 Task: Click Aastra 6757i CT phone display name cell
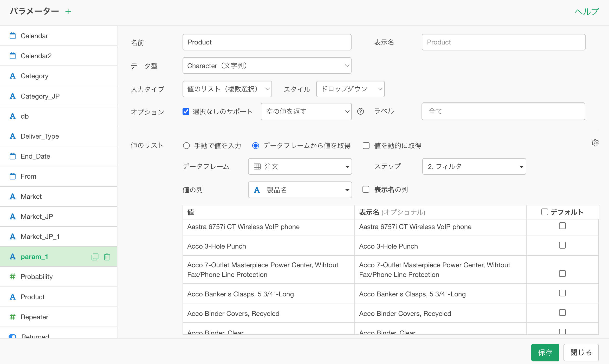pos(440,227)
